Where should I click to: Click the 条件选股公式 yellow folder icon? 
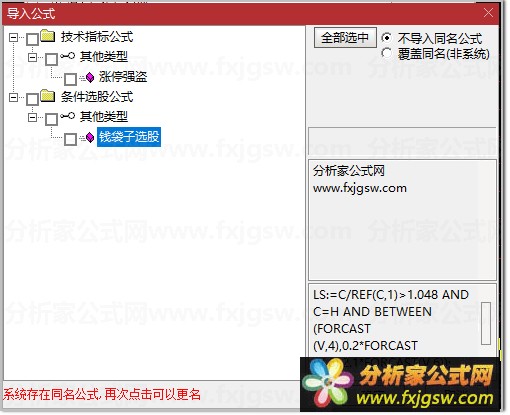click(48, 96)
